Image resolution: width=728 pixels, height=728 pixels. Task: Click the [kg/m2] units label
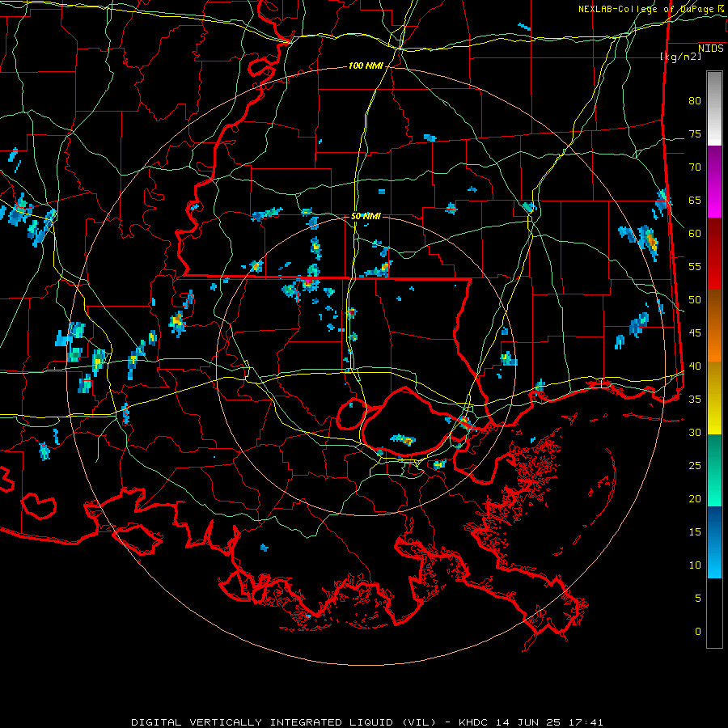680,57
